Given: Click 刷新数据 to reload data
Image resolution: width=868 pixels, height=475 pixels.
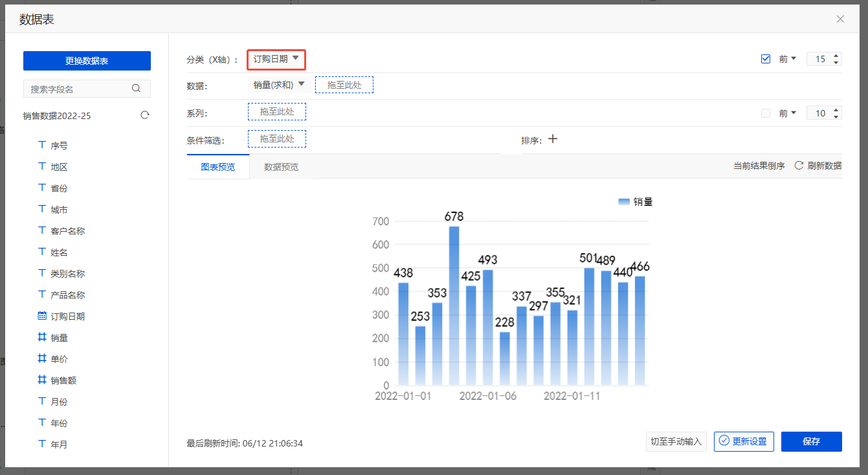Looking at the screenshot, I should point(825,166).
